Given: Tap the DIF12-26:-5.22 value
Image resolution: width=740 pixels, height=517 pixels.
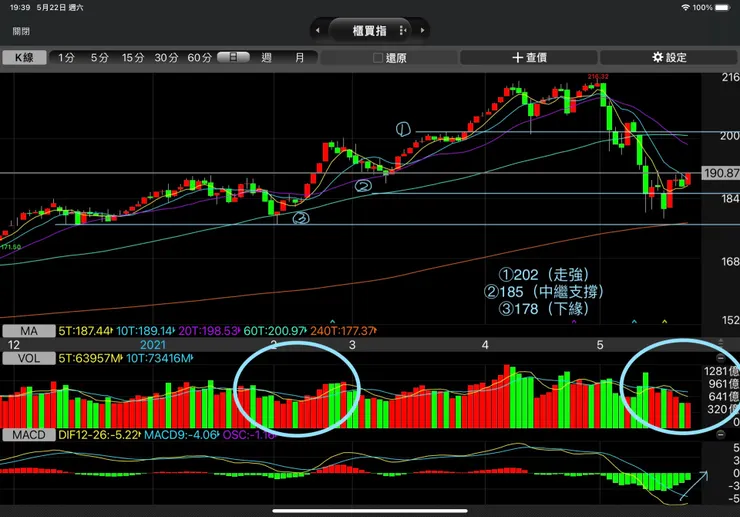Looking at the screenshot, I should pyautogui.click(x=99, y=435).
